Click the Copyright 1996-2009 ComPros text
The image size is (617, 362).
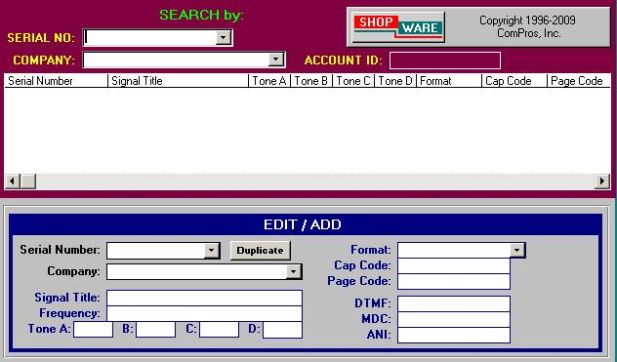point(527,27)
